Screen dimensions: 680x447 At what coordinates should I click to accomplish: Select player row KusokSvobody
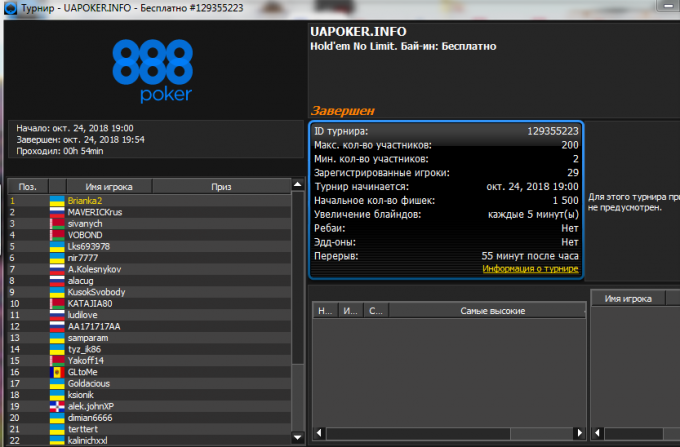coord(149,292)
